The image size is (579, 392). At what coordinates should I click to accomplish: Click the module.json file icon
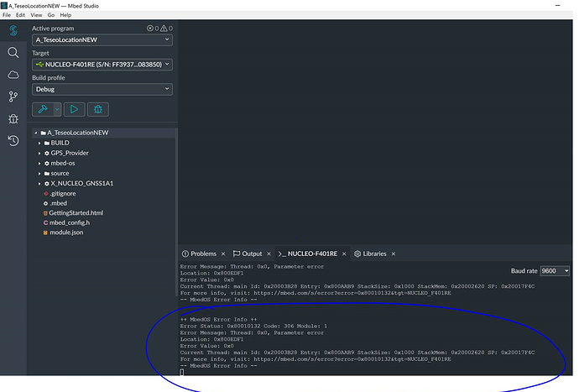point(45,233)
